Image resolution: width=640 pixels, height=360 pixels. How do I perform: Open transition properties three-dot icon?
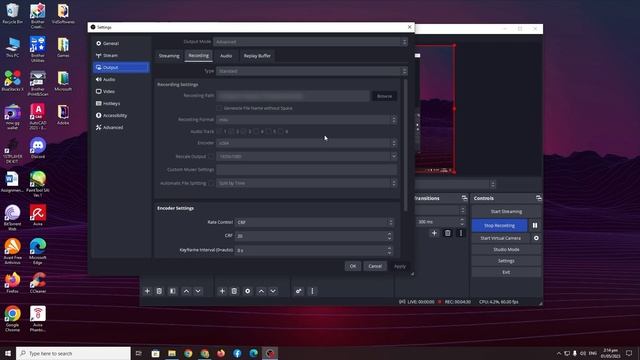point(461,233)
